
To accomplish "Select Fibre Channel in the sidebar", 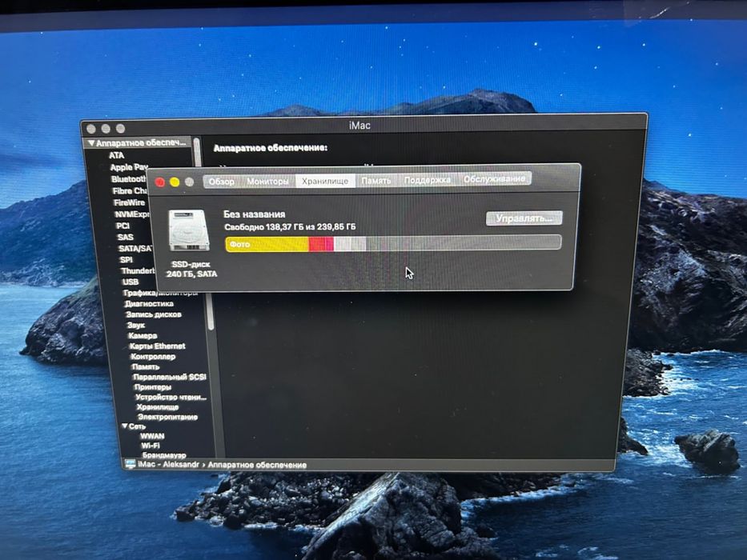I will coord(130,191).
